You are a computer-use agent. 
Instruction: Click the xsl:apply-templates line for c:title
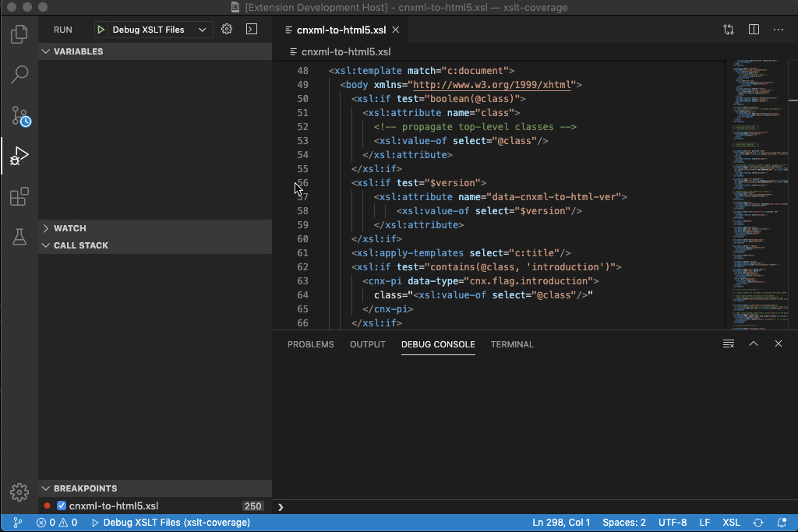[461, 253]
